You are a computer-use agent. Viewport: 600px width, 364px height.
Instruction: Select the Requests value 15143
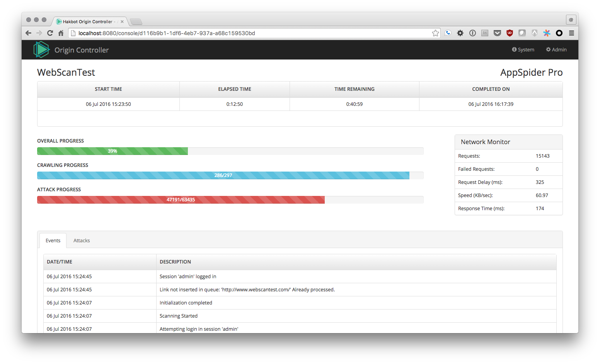coord(542,156)
